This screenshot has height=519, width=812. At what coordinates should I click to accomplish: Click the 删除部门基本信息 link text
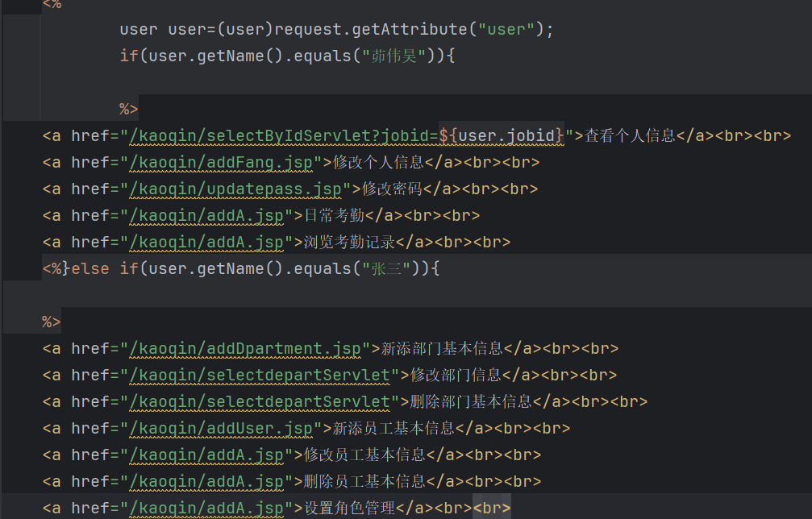point(471,401)
